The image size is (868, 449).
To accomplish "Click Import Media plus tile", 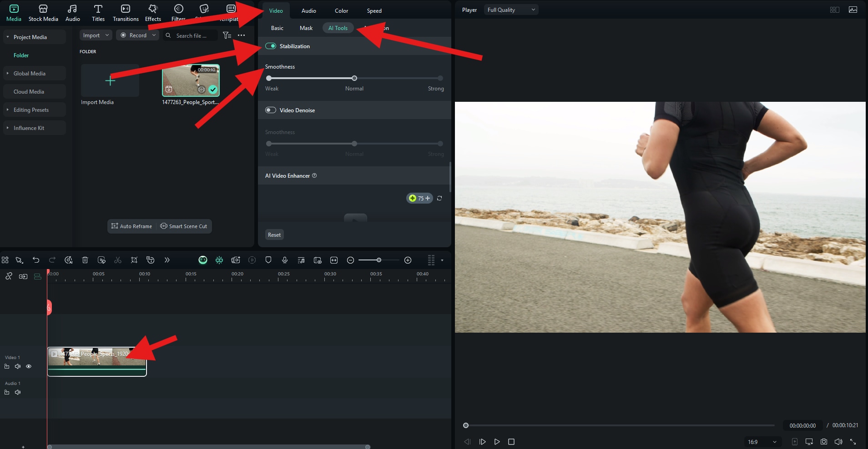I will click(x=110, y=80).
